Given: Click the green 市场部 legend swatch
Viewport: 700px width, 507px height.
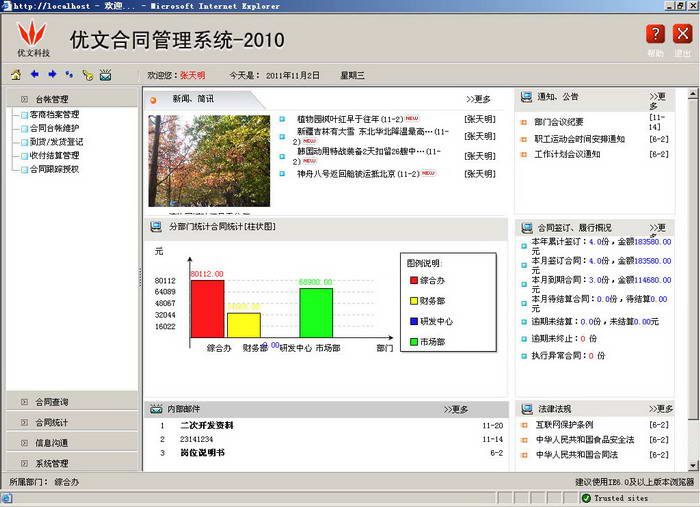Looking at the screenshot, I should [414, 342].
